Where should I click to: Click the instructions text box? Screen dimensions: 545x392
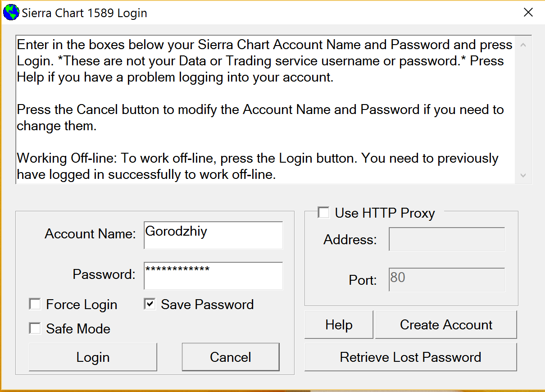point(266,109)
